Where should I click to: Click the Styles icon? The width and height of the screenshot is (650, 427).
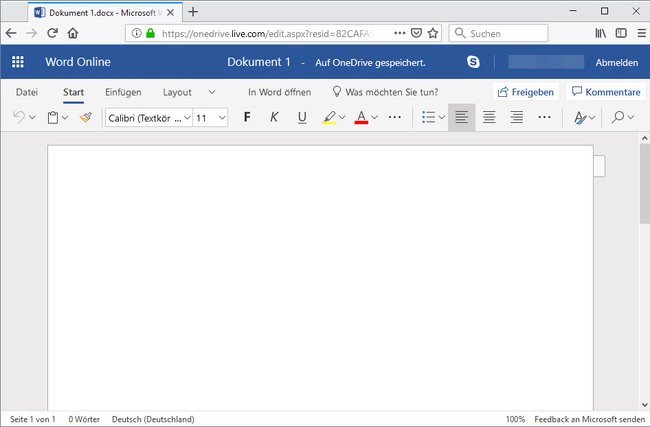click(580, 118)
